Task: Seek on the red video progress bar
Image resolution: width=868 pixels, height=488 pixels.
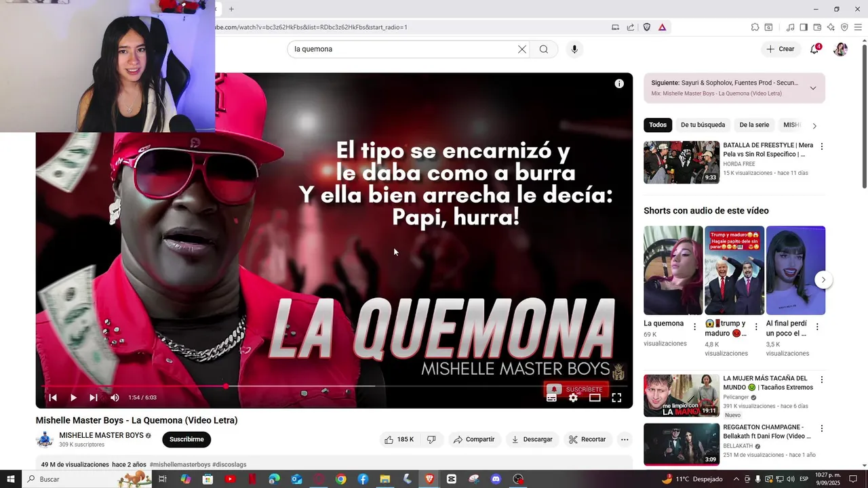Action: pyautogui.click(x=334, y=386)
